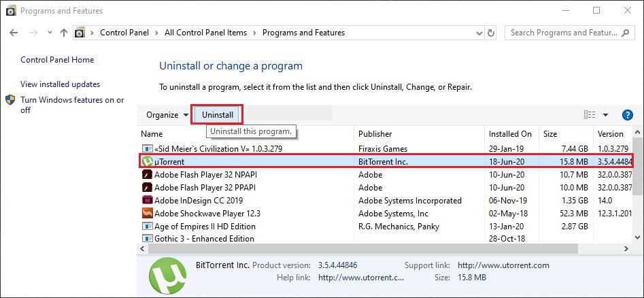
Task: Click the Forward navigation arrow
Action: click(x=34, y=33)
